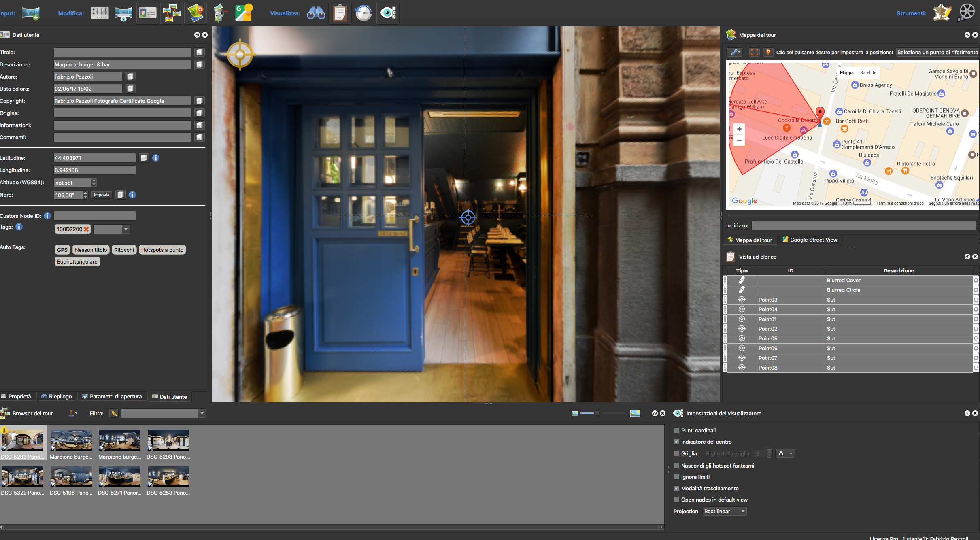The width and height of the screenshot is (980, 540).
Task: Open the Google Street View toolbar icon
Action: click(x=244, y=13)
